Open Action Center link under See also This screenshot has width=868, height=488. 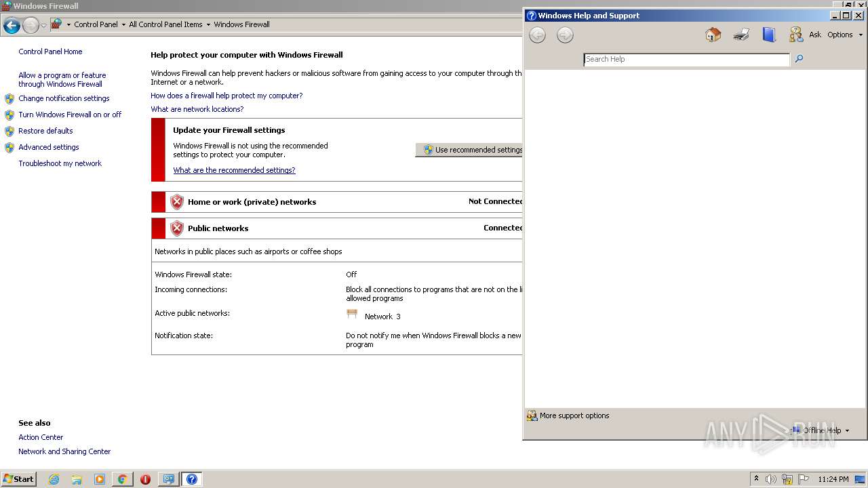pos(41,437)
